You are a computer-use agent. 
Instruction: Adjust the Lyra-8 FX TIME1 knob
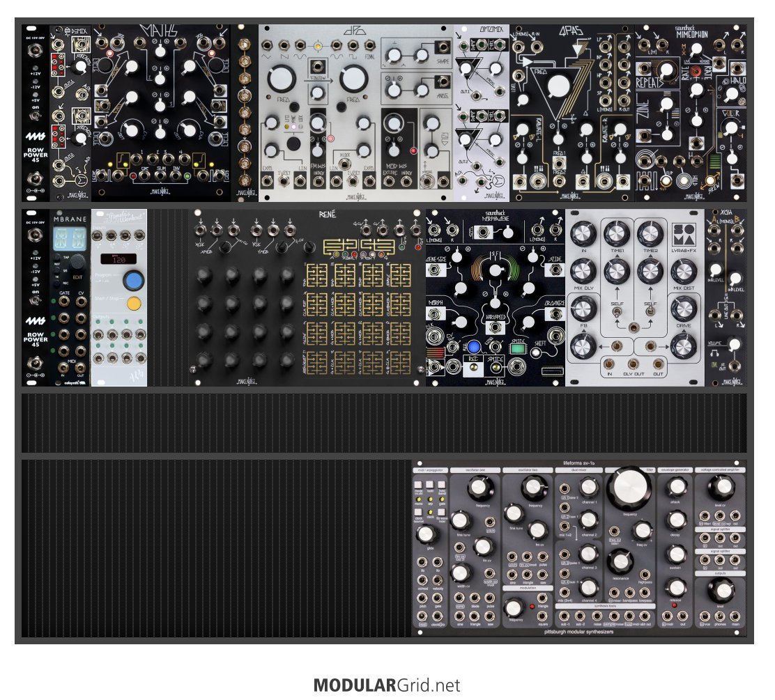[x=617, y=233]
